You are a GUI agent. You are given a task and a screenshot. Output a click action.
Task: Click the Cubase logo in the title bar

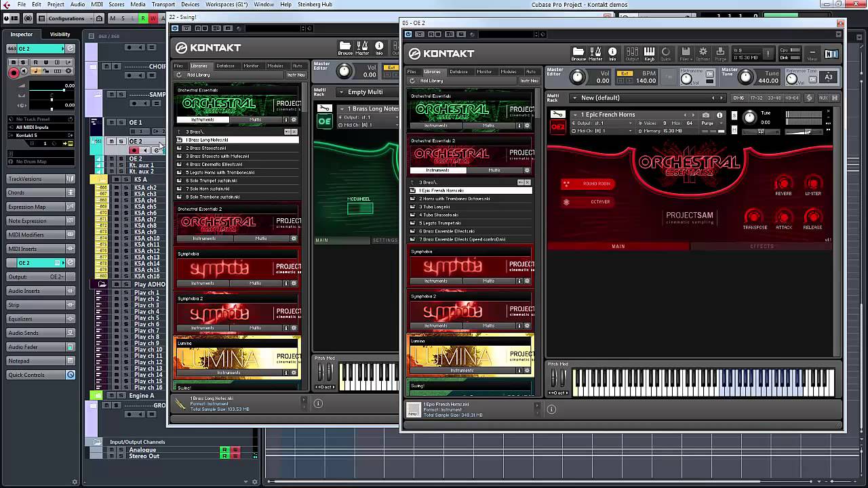coord(7,4)
